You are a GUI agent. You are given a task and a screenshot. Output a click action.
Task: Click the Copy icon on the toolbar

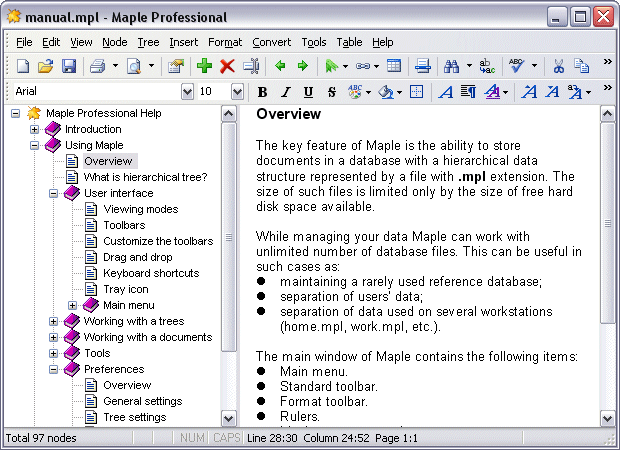pyautogui.click(x=582, y=66)
